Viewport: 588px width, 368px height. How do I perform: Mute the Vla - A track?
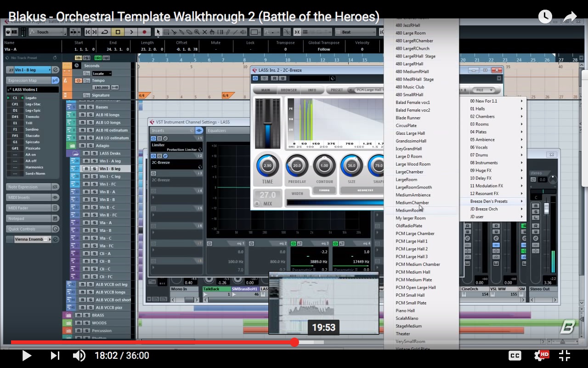85,223
